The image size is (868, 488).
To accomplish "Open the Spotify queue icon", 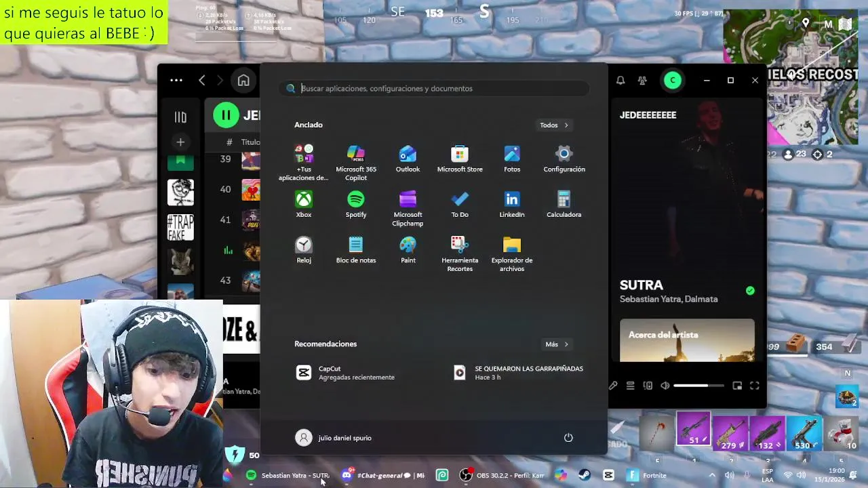I will [x=630, y=386].
